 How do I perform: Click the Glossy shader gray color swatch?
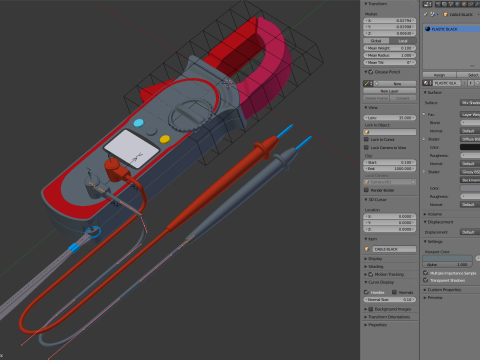[470, 188]
